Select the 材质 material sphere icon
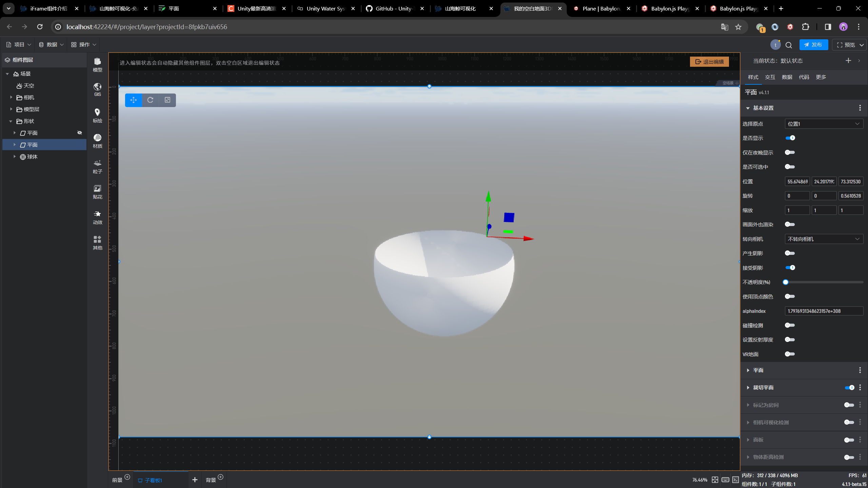868x488 pixels. (97, 141)
